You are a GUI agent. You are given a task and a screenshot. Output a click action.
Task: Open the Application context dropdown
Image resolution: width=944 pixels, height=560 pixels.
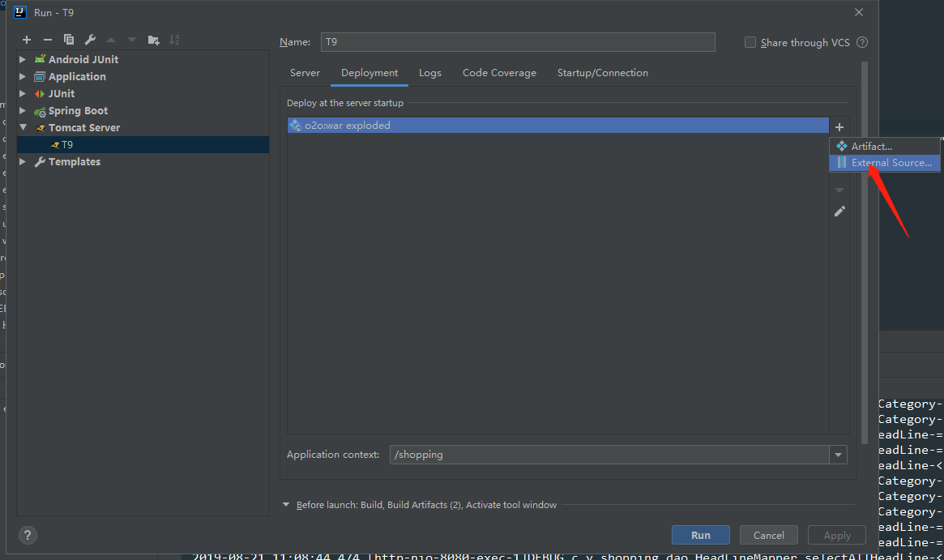[x=838, y=455]
